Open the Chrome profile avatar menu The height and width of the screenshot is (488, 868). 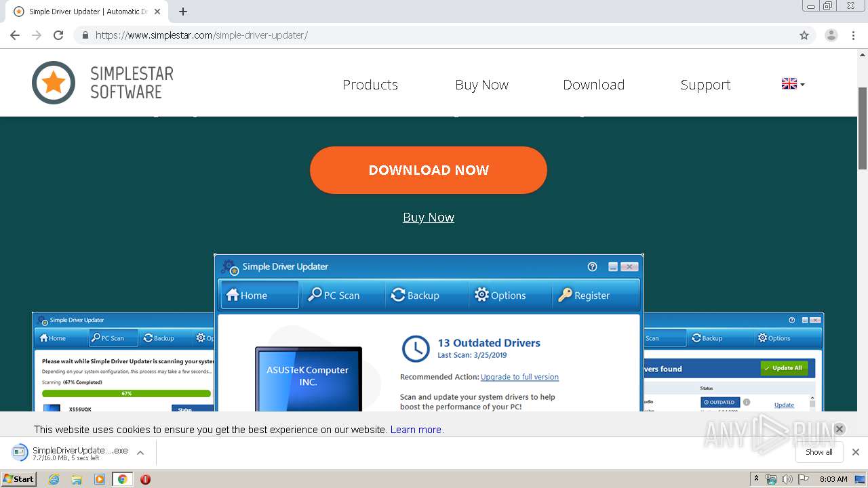point(831,35)
